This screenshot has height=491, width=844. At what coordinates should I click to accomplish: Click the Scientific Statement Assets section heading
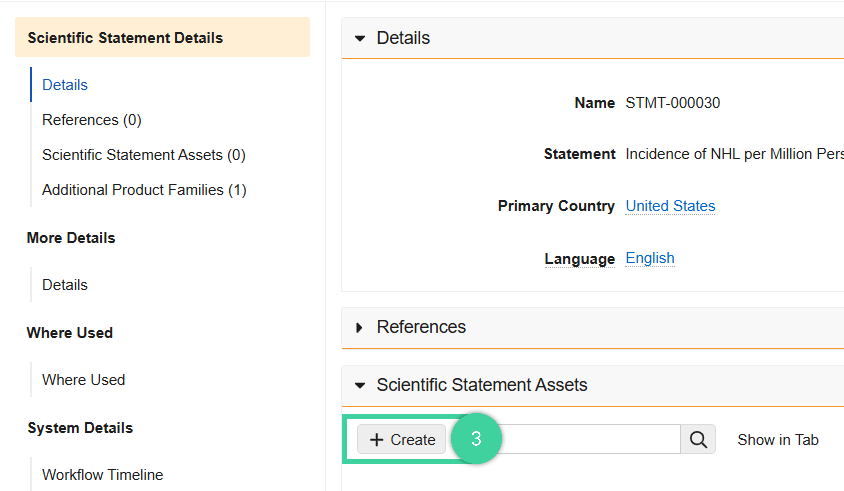pyautogui.click(x=482, y=385)
